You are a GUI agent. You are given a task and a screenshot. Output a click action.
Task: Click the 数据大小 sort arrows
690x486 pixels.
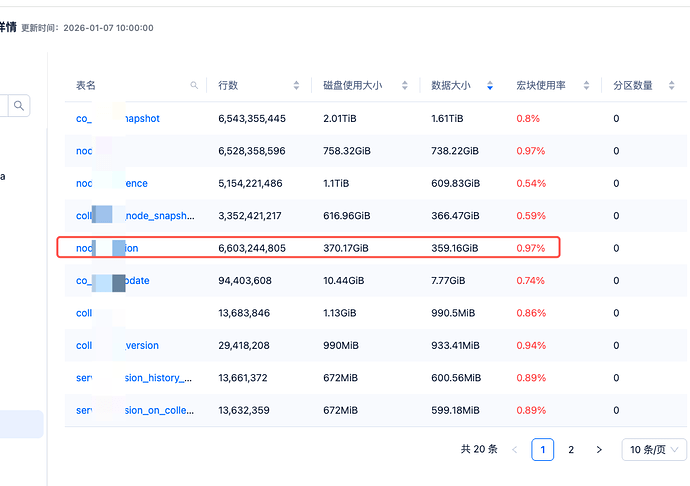489,86
